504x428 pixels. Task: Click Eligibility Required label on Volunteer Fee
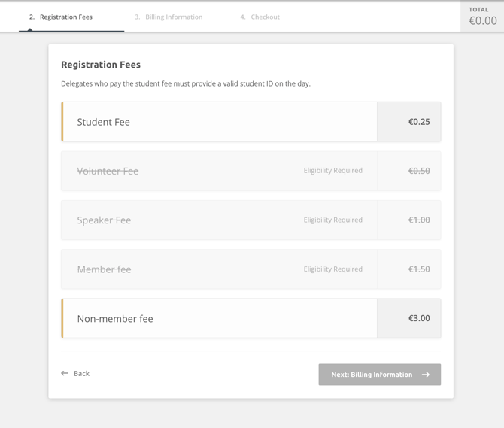click(333, 171)
